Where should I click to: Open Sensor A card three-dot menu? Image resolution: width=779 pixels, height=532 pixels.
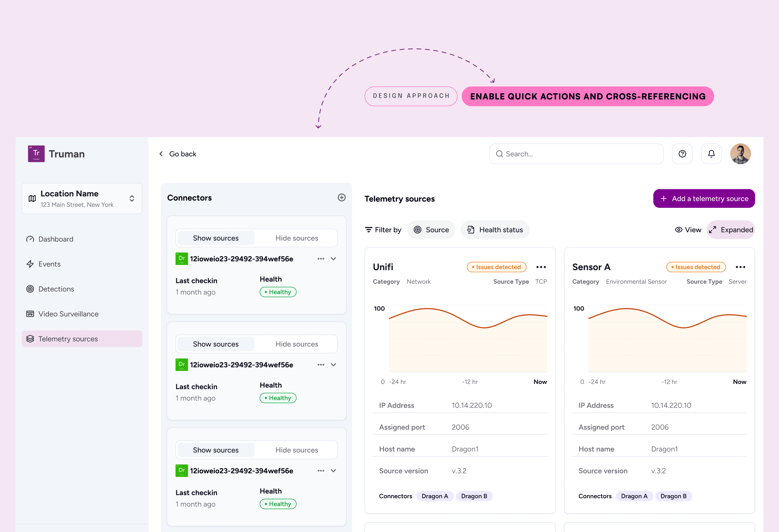[x=740, y=267]
